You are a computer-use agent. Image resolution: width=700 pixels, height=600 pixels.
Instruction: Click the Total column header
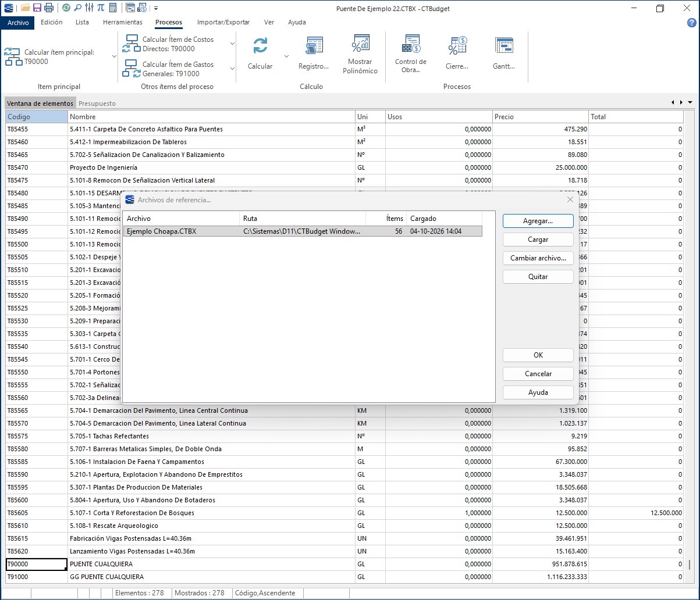point(635,117)
